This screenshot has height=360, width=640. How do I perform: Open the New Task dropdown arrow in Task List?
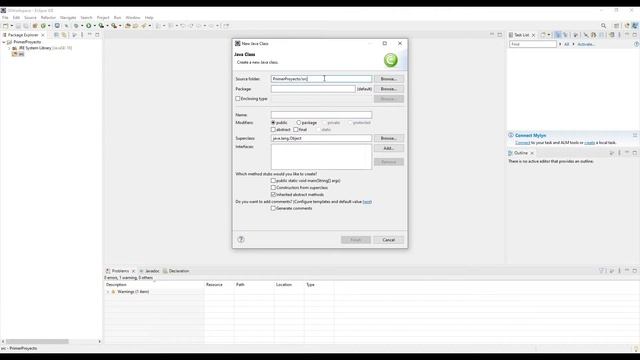pyautogui.click(x=549, y=35)
